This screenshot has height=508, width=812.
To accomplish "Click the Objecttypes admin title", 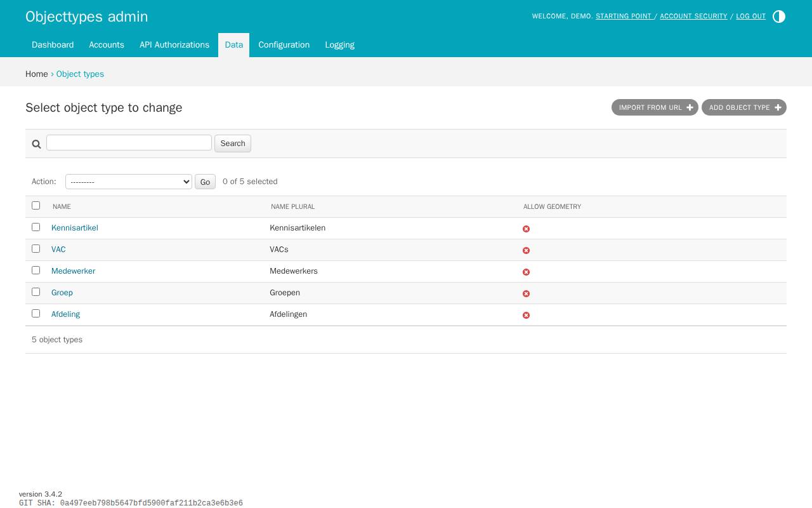I will 87,17.
